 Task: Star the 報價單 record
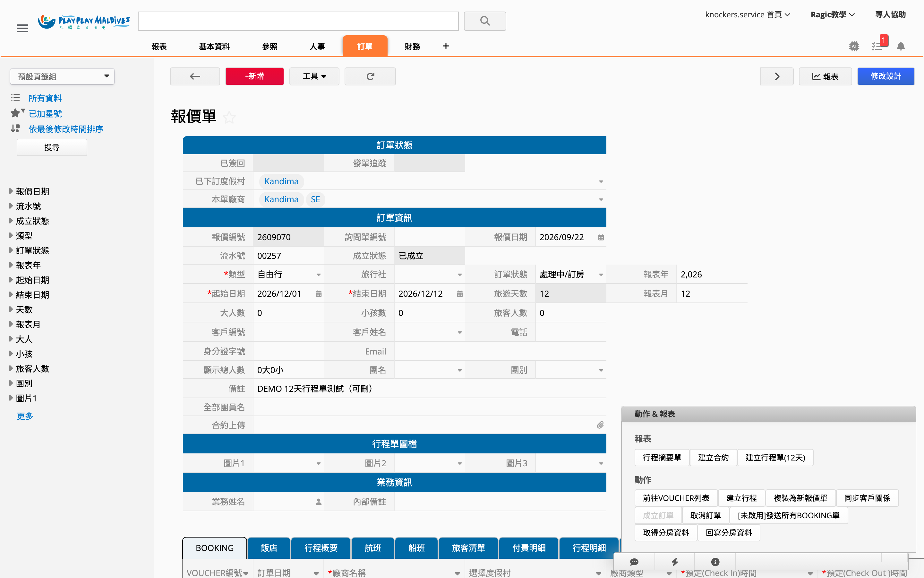pos(229,117)
